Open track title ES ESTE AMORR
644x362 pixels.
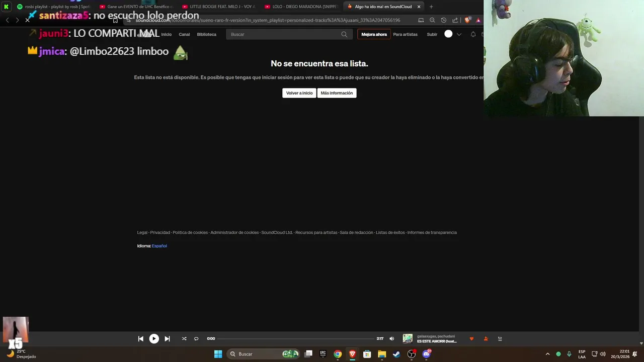[x=437, y=341]
